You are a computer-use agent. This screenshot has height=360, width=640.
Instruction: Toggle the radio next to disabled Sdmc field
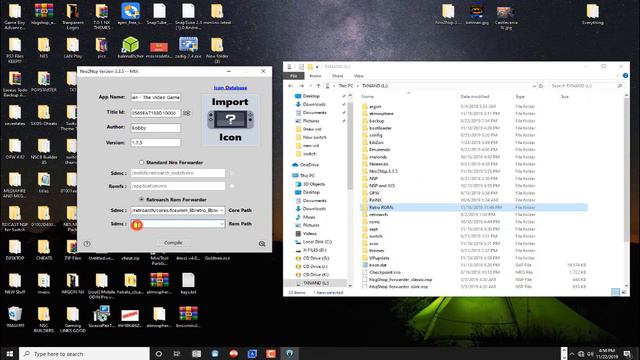point(232,173)
